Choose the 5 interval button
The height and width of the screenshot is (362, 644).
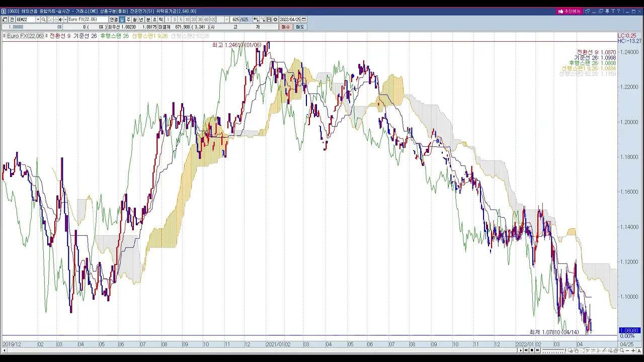click(181, 20)
